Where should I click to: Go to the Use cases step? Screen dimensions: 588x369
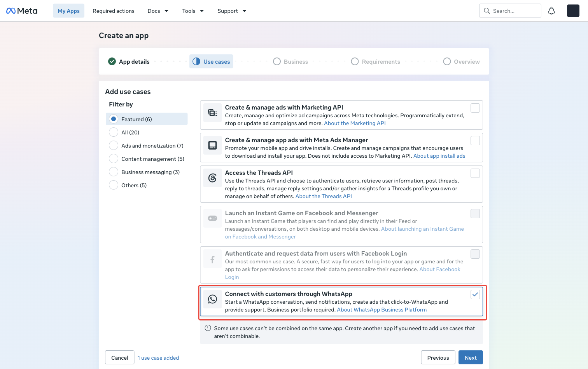point(211,61)
